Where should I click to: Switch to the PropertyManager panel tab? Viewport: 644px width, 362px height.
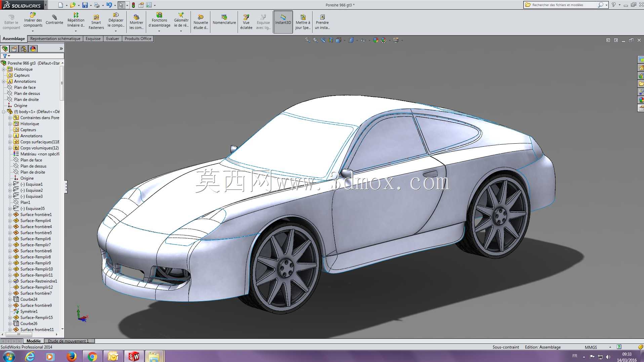coord(14,49)
